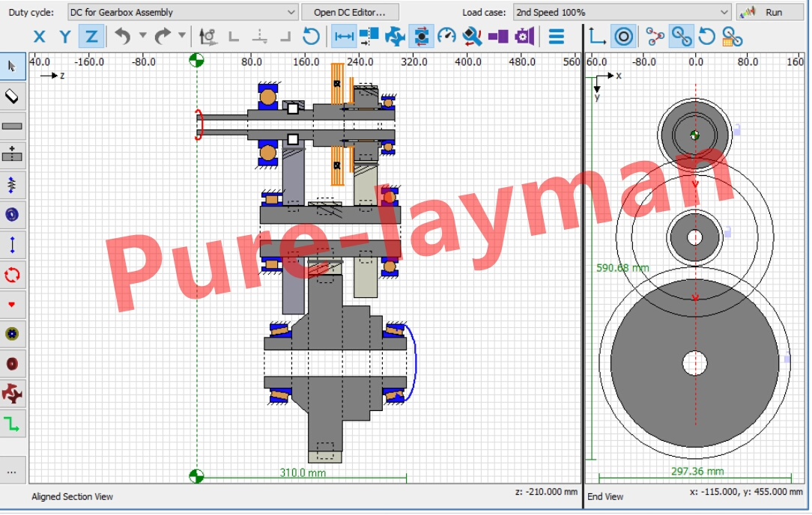Select the pointer arrow tool
The width and height of the screenshot is (812, 515).
(x=13, y=67)
